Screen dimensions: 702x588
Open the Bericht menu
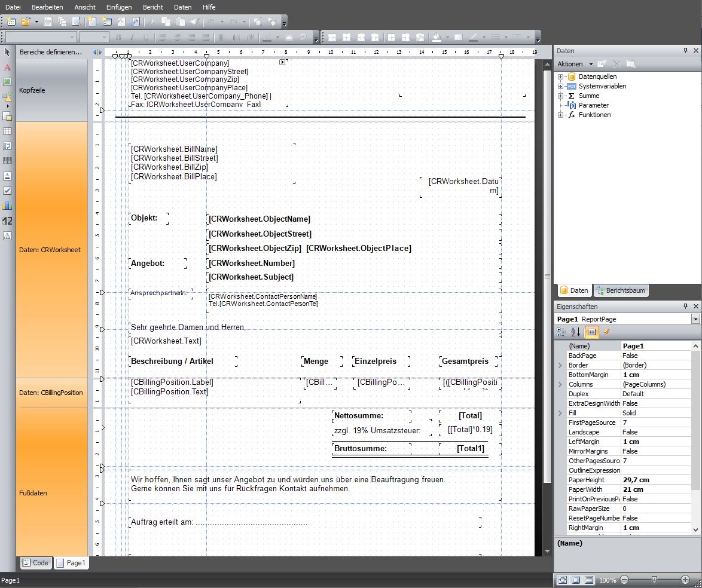point(152,7)
